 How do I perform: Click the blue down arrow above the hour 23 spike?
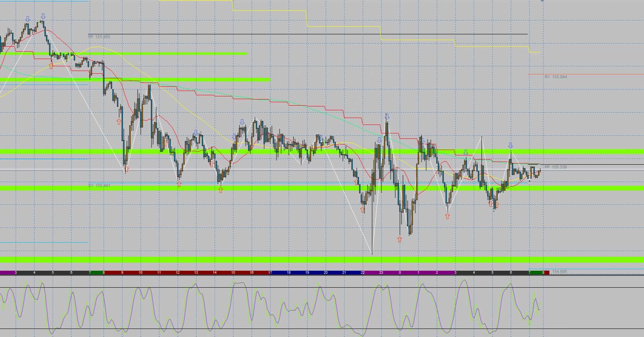[387, 116]
